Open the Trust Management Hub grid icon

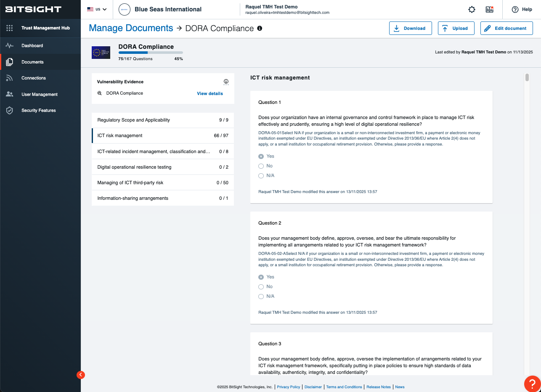click(9, 28)
